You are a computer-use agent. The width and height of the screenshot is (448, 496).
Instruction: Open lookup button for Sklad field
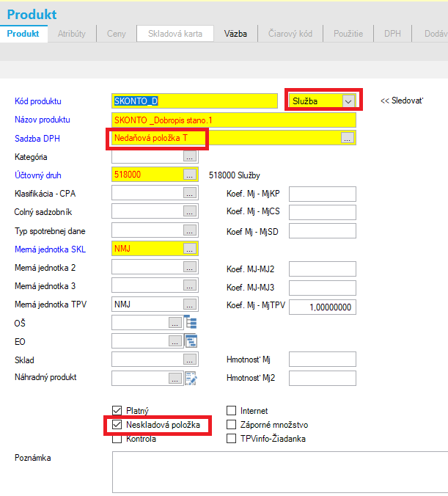pos(190,360)
